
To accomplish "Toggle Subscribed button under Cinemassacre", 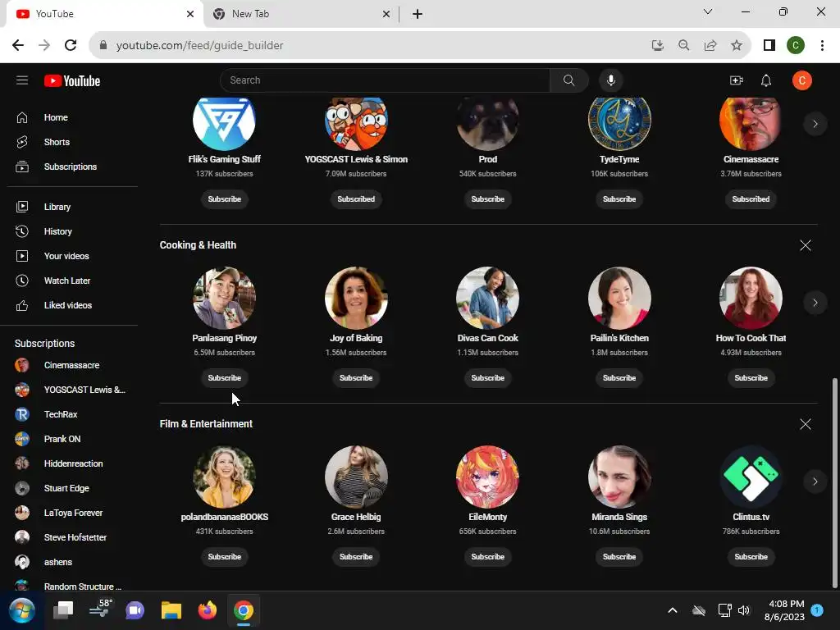I will coord(751,199).
